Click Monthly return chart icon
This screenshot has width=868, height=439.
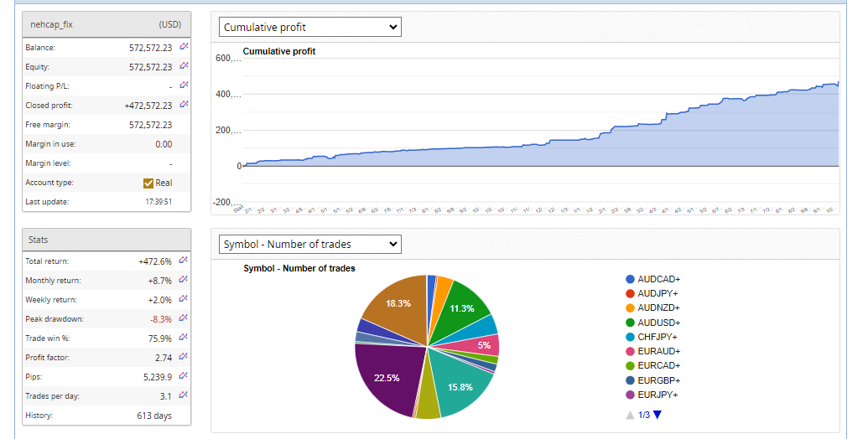coord(184,280)
